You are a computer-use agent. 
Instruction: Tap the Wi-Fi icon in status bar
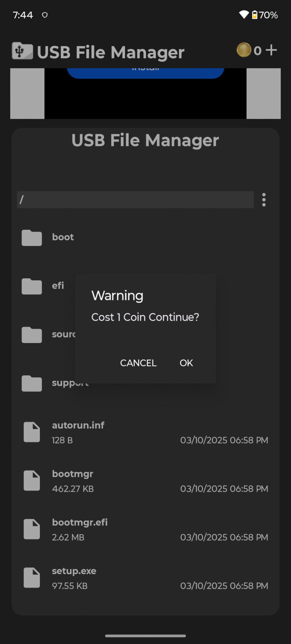244,14
